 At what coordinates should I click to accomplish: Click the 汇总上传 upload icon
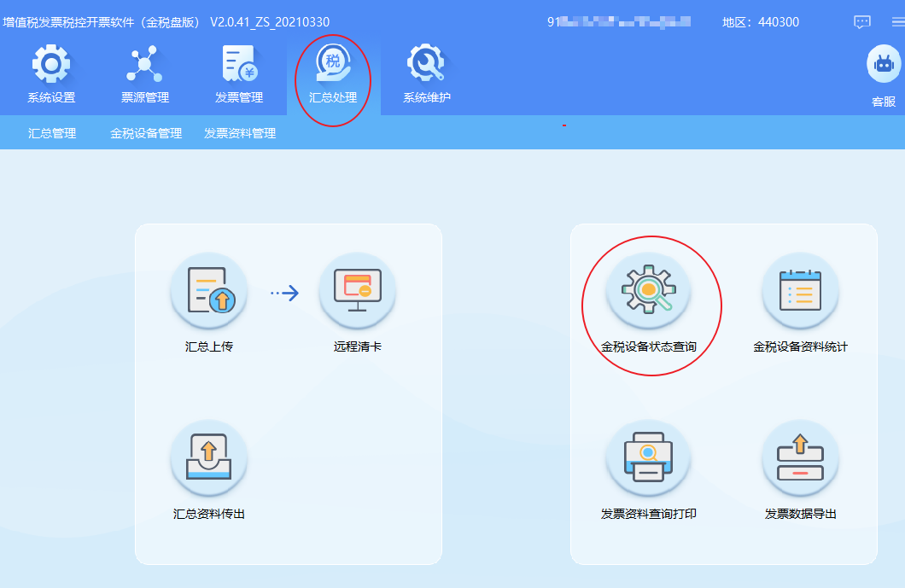(x=209, y=290)
